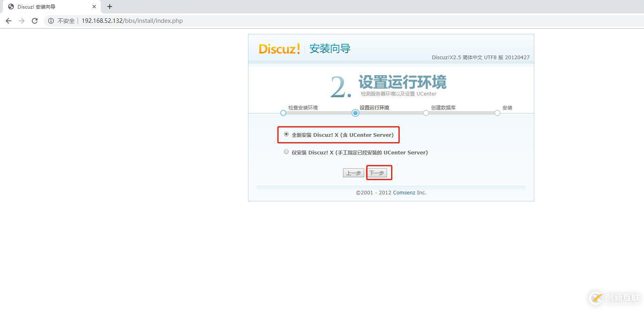
Task: Reload the page with the refresh icon
Action: (35, 21)
